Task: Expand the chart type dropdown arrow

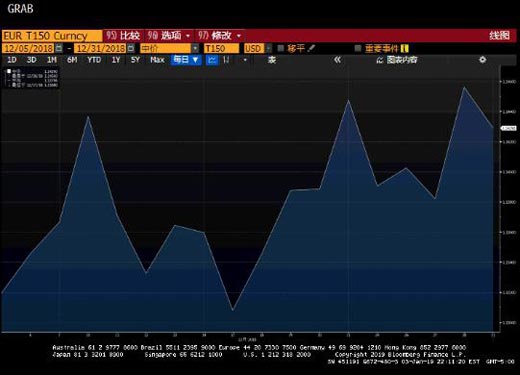Action: (x=245, y=60)
